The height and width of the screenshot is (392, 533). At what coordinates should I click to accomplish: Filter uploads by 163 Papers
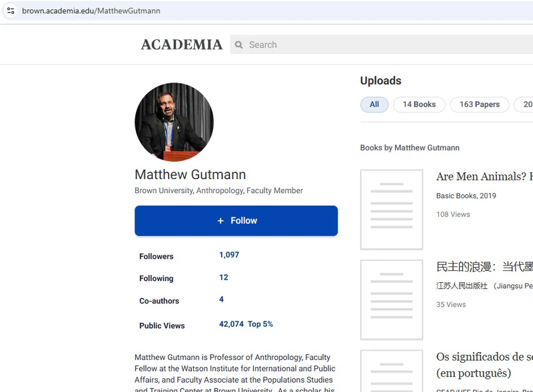click(480, 104)
